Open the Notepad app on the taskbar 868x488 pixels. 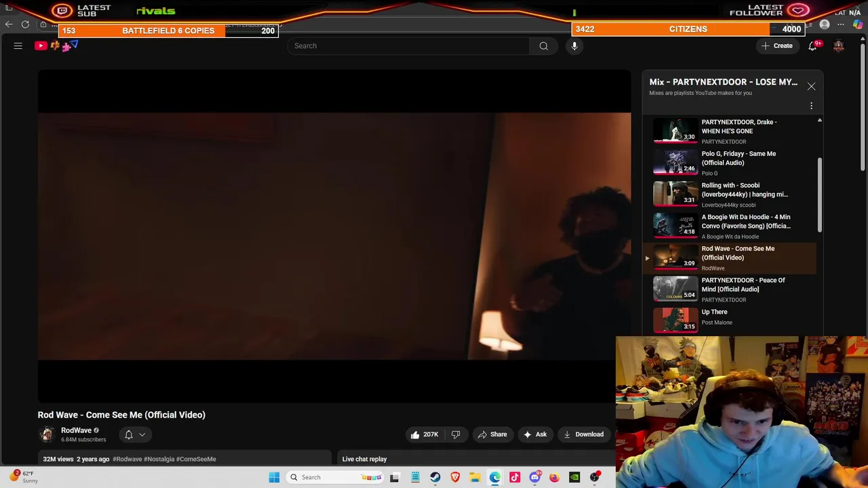point(415,477)
